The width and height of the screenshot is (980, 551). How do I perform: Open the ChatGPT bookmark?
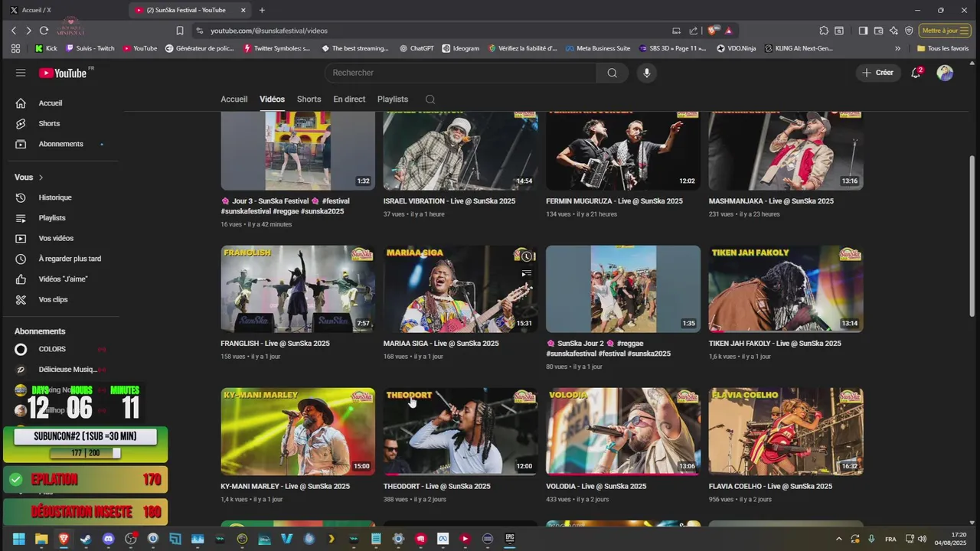pyautogui.click(x=416, y=48)
